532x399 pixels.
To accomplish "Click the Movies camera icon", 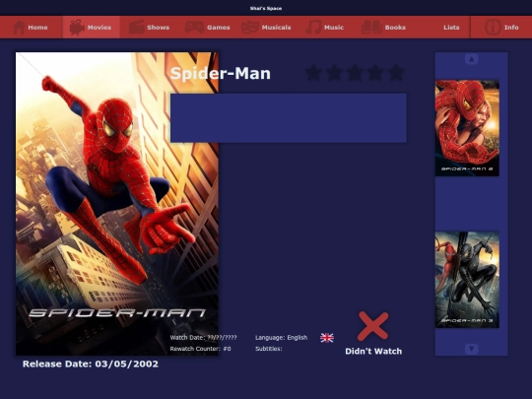I will 77,28.
